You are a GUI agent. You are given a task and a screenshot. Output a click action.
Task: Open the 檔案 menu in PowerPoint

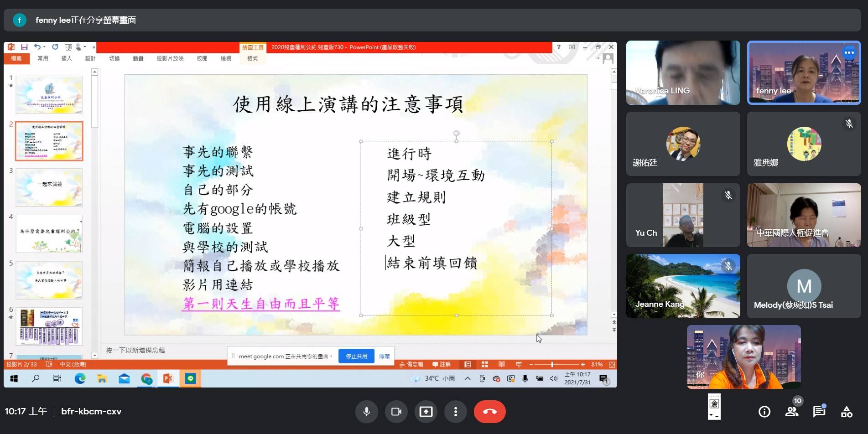click(x=16, y=58)
